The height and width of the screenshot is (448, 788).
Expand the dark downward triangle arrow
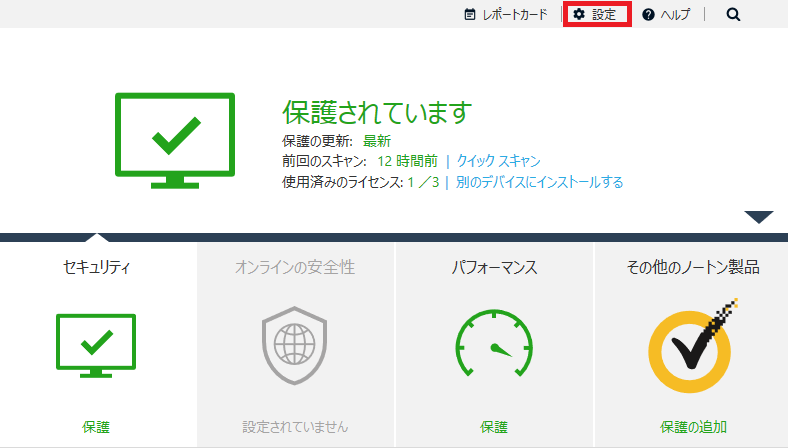tap(759, 217)
